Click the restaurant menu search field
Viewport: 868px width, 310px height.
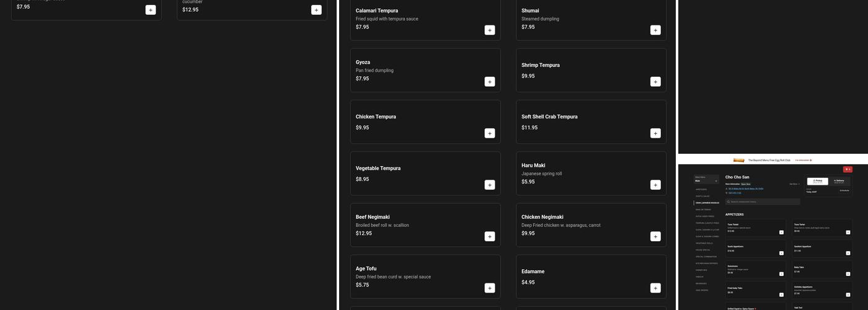pyautogui.click(x=763, y=201)
